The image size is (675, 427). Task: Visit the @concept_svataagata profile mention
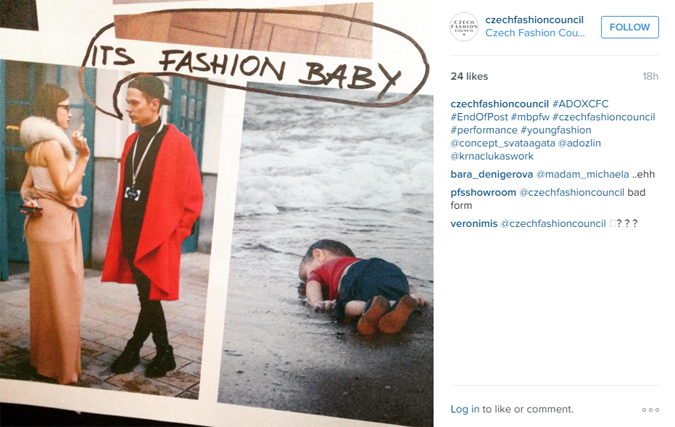point(503,143)
